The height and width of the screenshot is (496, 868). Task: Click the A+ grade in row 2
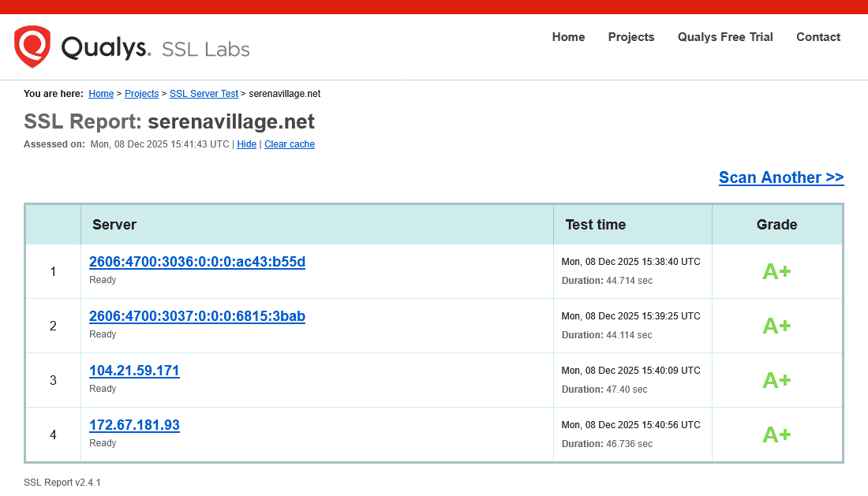[x=776, y=326]
